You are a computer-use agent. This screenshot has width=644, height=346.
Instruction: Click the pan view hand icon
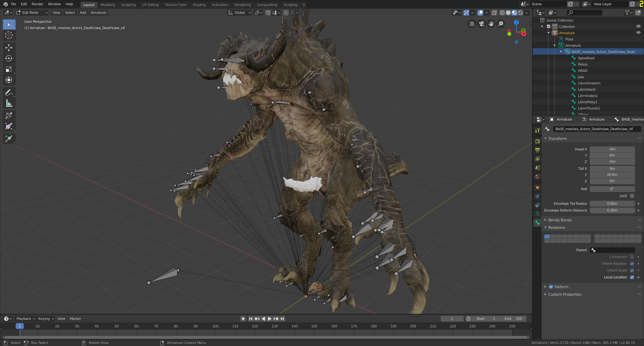click(491, 24)
